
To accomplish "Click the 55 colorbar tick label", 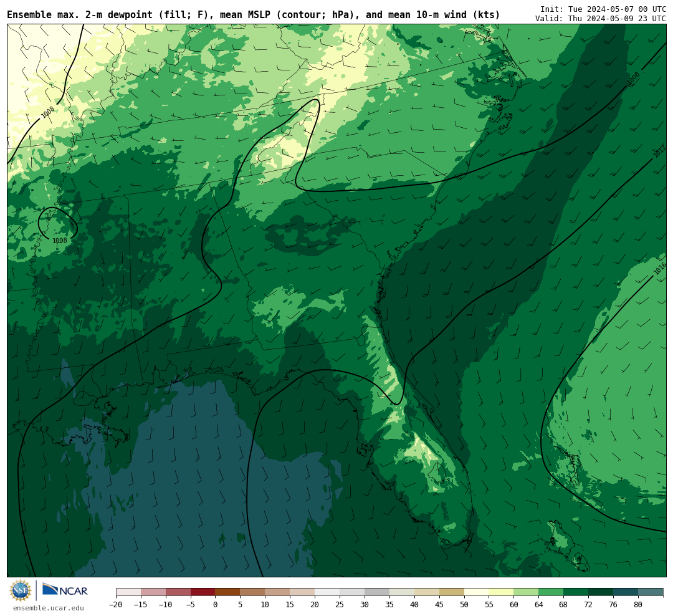I will coord(489,604).
